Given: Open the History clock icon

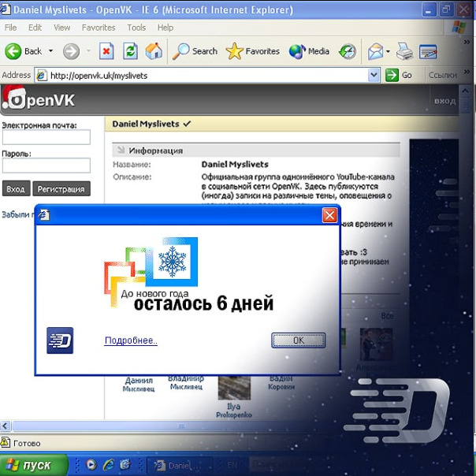Looking at the screenshot, I should tap(348, 51).
